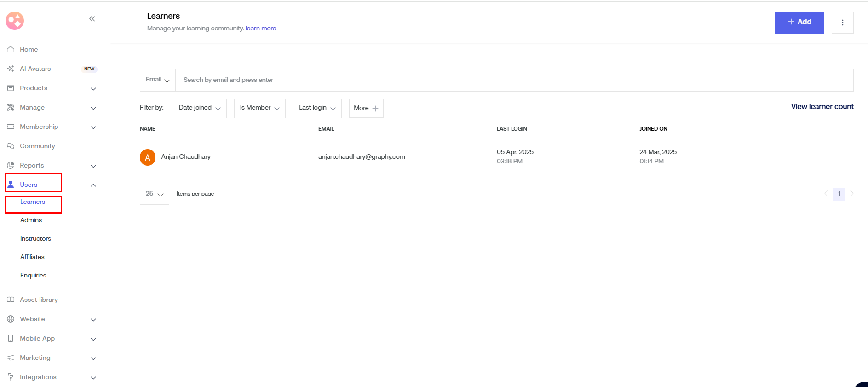Image resolution: width=868 pixels, height=387 pixels.
Task: Open the three-dot options menu
Action: (x=842, y=23)
